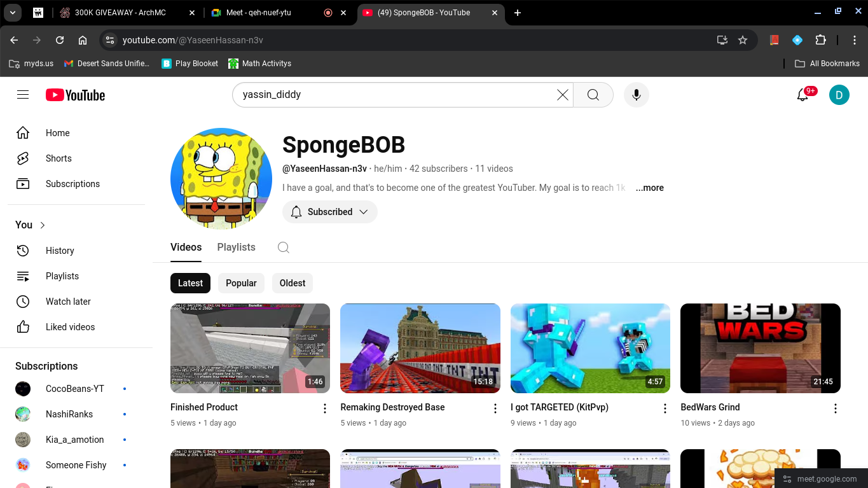
Task: Open a new browser tab
Action: coord(518,13)
